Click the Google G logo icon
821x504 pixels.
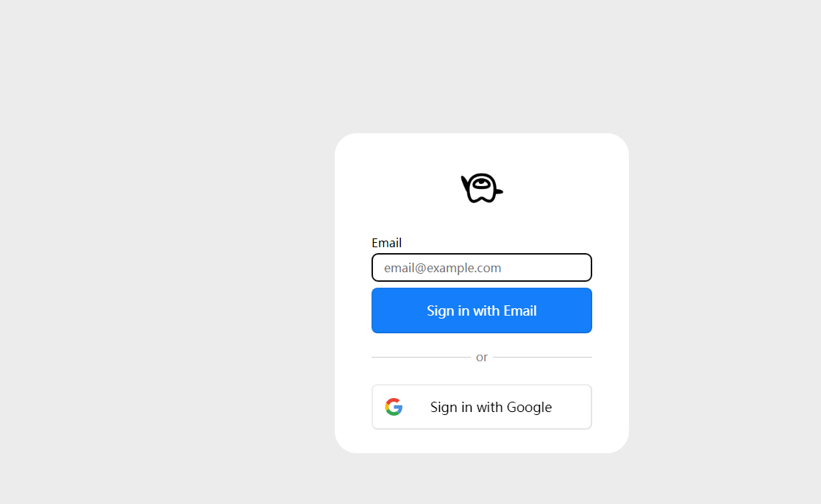pyautogui.click(x=394, y=407)
